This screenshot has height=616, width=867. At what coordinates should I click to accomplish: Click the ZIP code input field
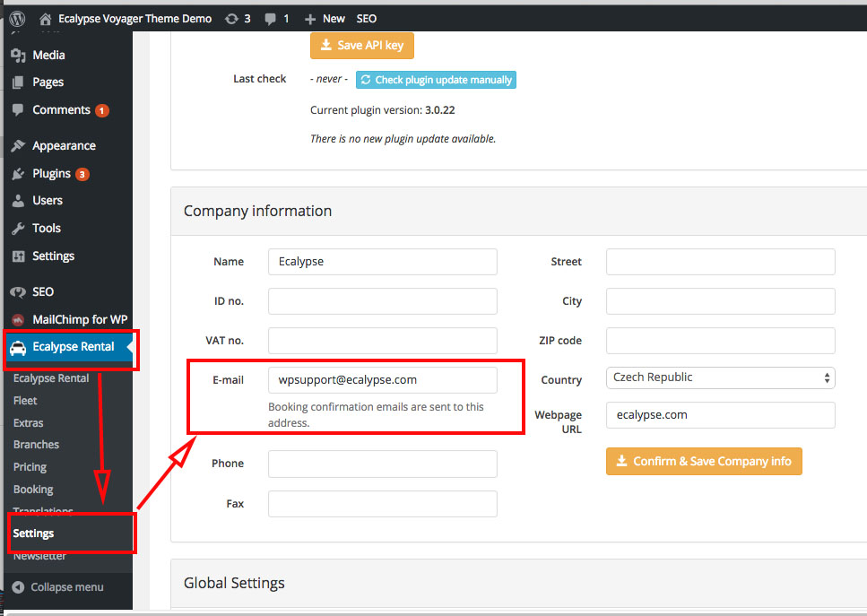pos(721,341)
